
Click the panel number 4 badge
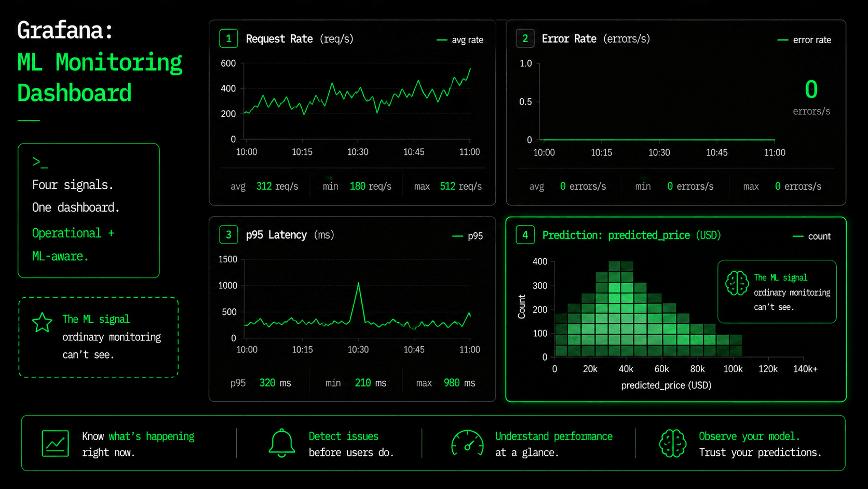pos(525,235)
